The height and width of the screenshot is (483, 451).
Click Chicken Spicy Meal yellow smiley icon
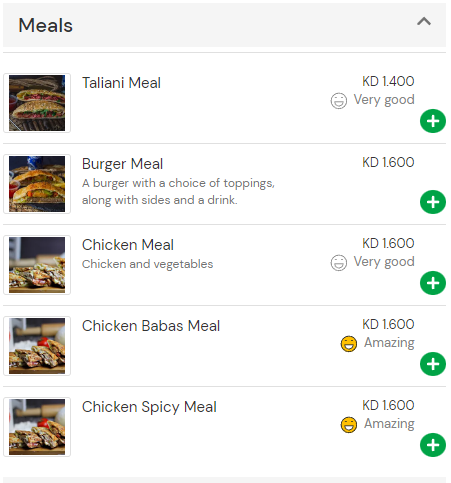click(x=349, y=425)
